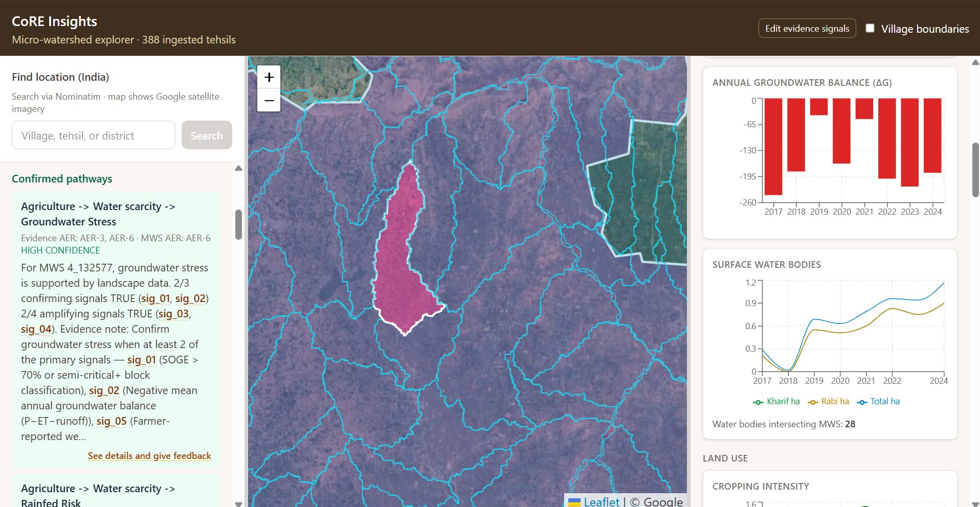This screenshot has width=980, height=507.
Task: Enable the Village boundaries checkbox
Action: [870, 28]
